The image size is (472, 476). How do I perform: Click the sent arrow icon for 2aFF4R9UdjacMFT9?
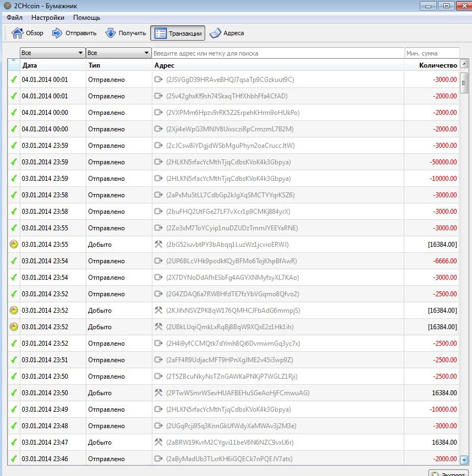[x=158, y=359]
